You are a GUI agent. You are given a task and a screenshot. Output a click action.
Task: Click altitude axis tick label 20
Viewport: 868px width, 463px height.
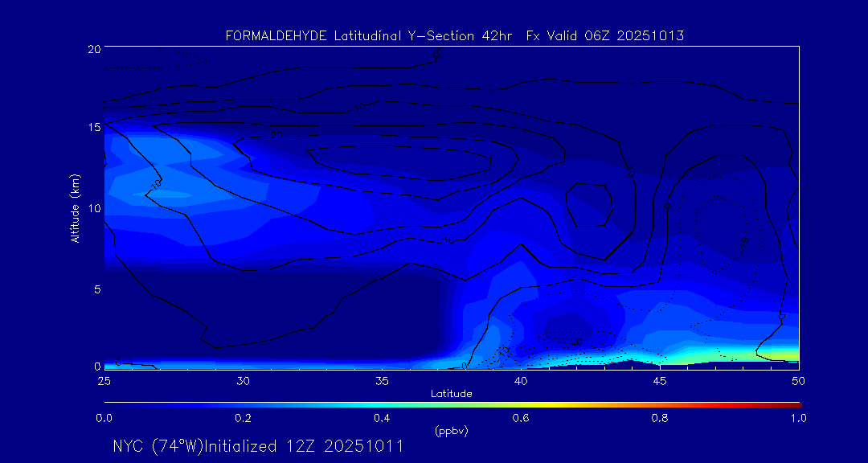click(x=93, y=48)
